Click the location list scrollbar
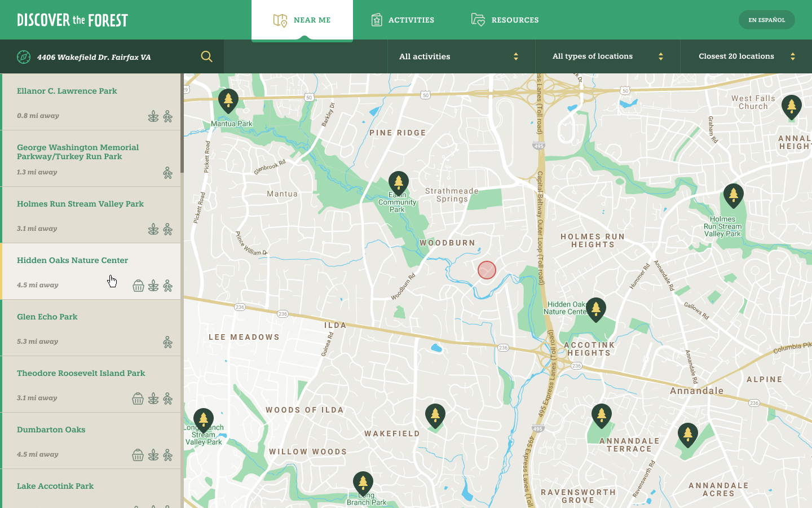The height and width of the screenshot is (508, 812). click(x=182, y=124)
